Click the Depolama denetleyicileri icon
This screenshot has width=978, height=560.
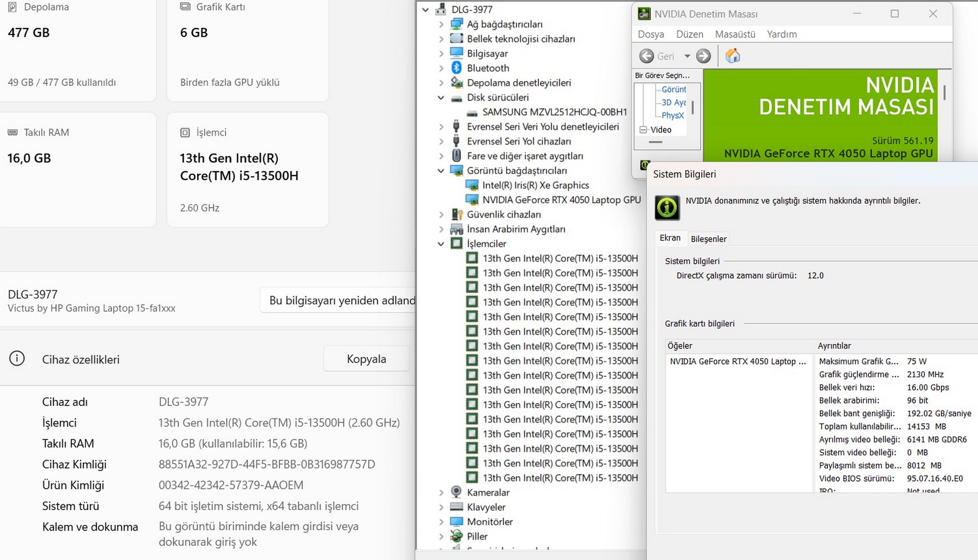click(x=456, y=83)
